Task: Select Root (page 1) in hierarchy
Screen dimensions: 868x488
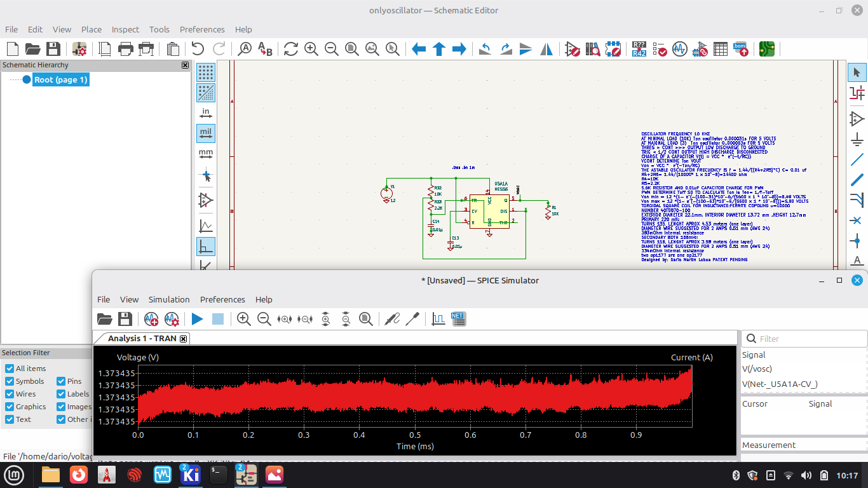Action: pyautogui.click(x=60, y=79)
